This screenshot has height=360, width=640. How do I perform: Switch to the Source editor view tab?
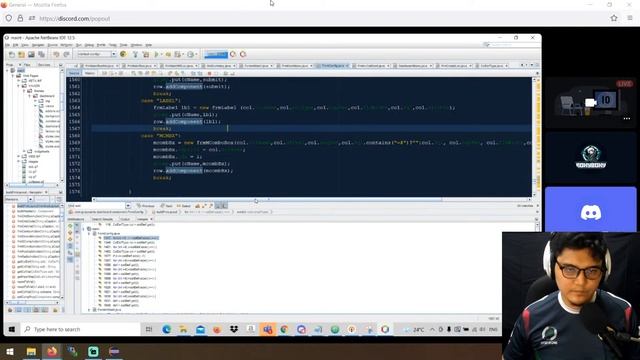point(74,73)
